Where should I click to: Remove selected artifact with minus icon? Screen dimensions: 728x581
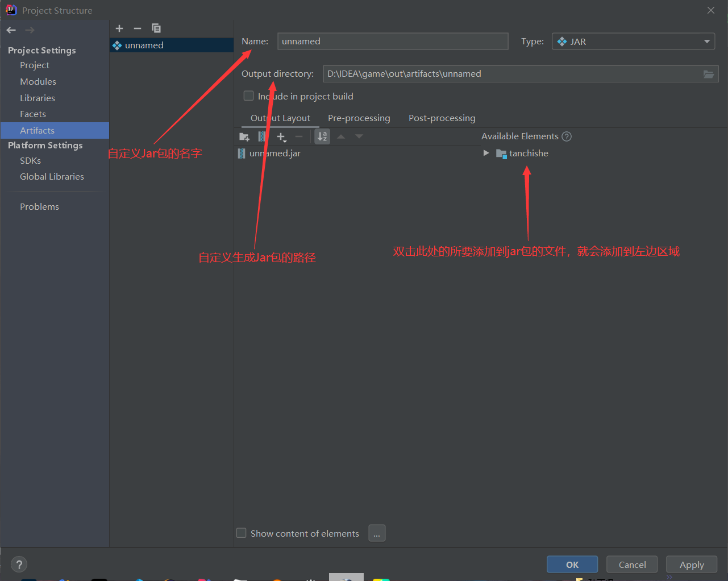pos(138,28)
